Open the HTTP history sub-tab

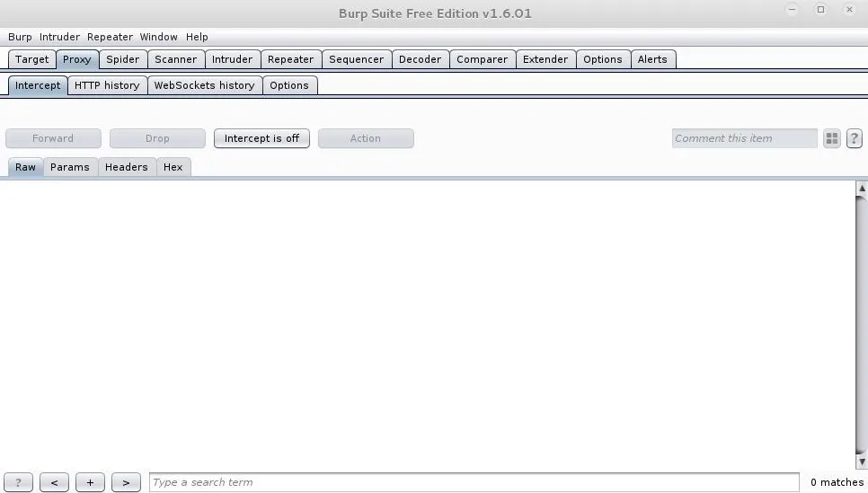[107, 86]
